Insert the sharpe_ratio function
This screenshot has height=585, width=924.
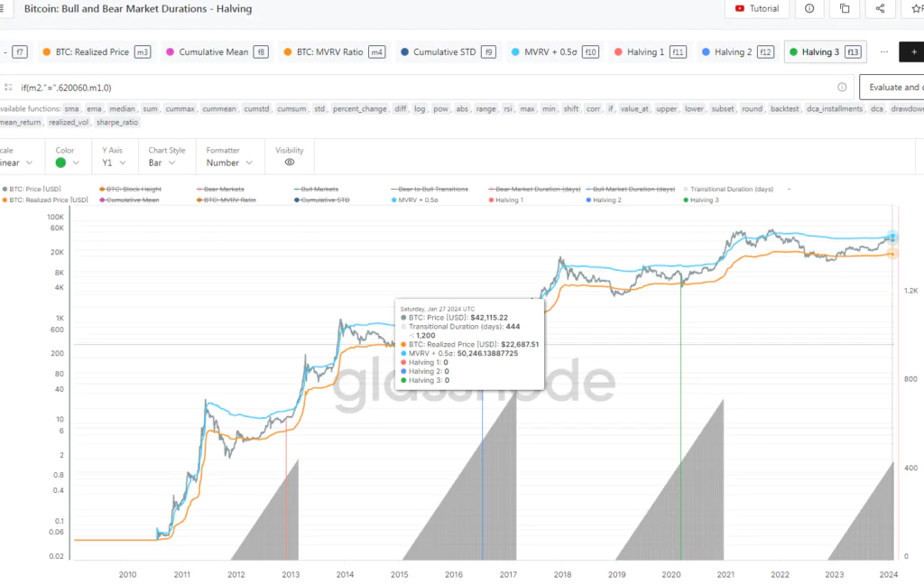[117, 123]
